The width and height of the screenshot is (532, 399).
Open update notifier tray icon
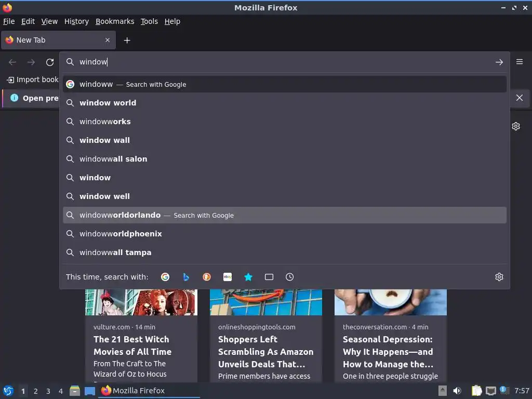pyautogui.click(x=504, y=390)
